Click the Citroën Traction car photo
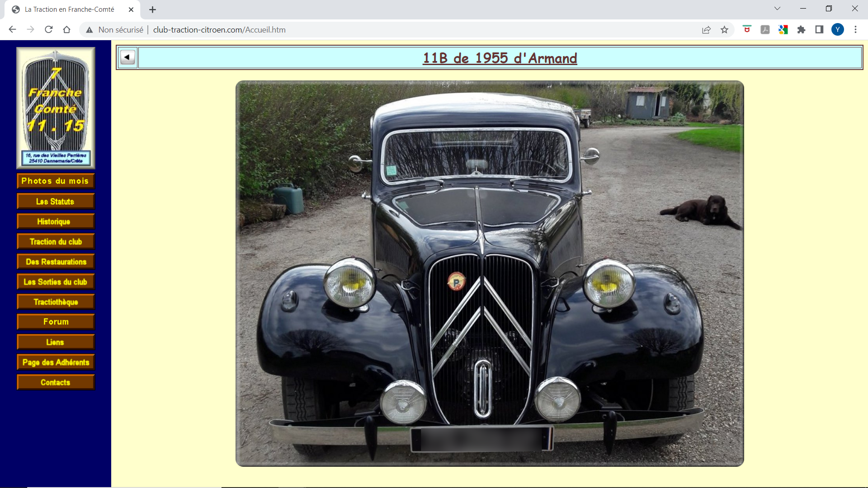The image size is (868, 488). [490, 273]
